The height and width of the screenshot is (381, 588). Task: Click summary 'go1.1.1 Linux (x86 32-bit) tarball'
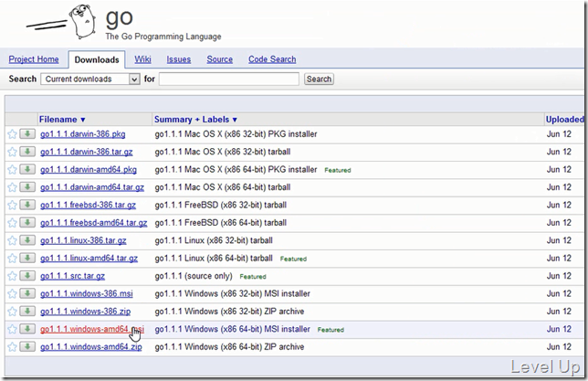214,240
